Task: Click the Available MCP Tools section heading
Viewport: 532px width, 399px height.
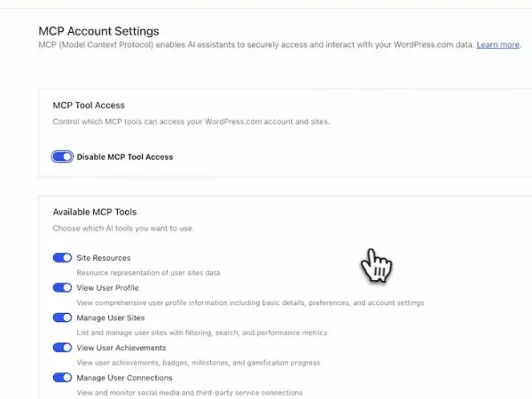Action: tap(95, 212)
